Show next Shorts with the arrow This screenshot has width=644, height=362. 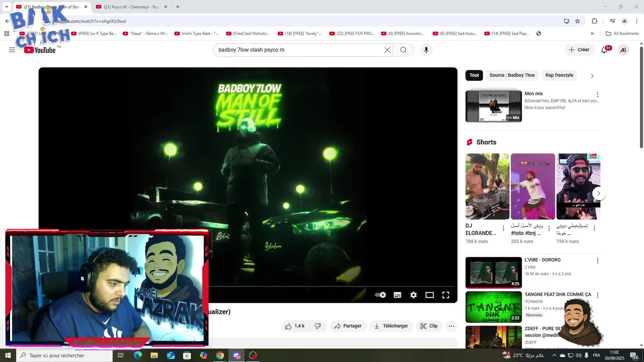point(599,194)
